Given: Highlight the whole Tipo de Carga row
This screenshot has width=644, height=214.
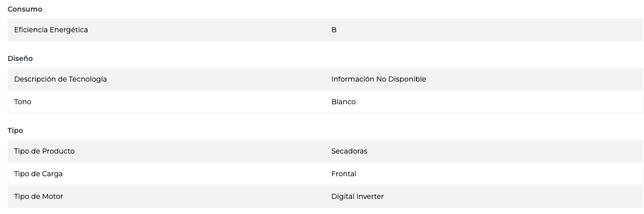Looking at the screenshot, I should [x=201, y=174].
